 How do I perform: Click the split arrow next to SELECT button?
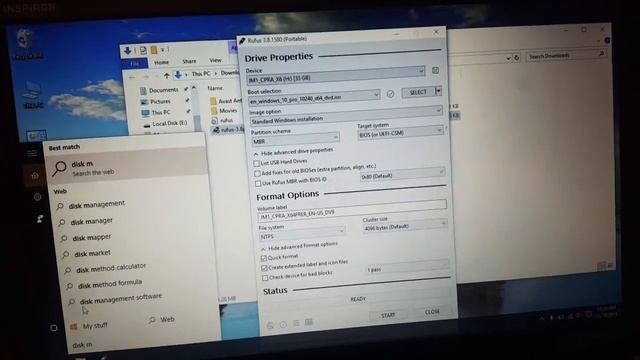pos(438,91)
